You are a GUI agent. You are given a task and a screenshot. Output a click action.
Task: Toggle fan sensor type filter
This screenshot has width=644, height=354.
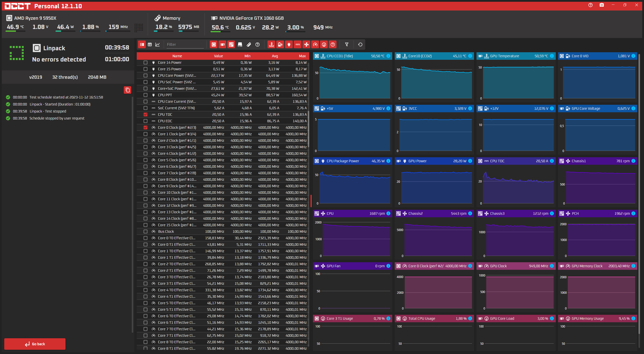coord(306,44)
